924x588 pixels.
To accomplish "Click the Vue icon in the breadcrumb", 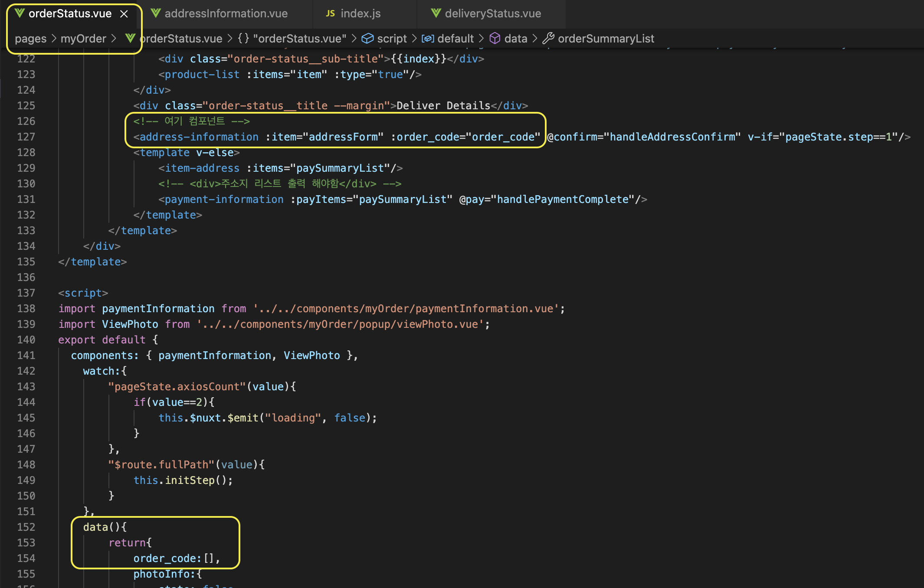I will pyautogui.click(x=130, y=38).
